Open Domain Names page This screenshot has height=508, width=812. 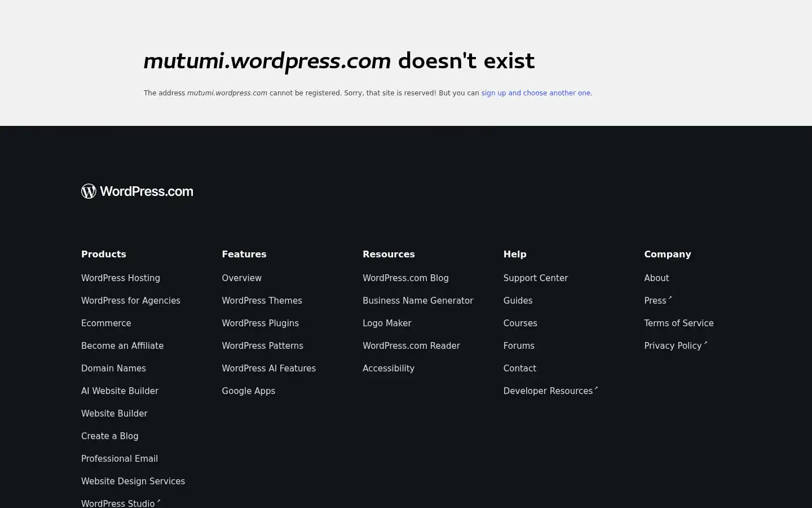113,368
